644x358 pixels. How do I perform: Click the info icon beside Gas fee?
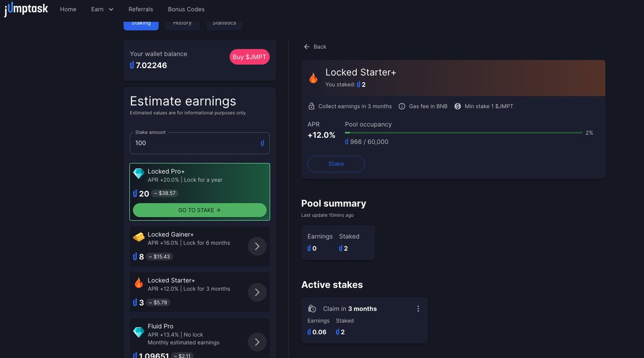click(x=402, y=106)
